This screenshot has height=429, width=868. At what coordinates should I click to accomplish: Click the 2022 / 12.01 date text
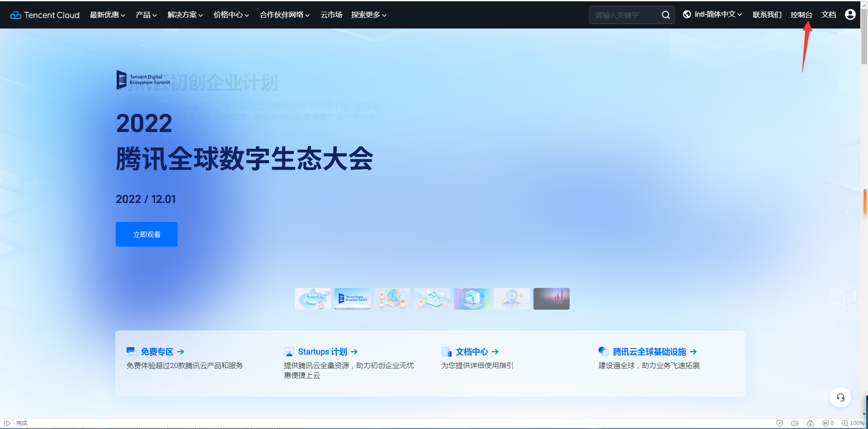(x=146, y=199)
